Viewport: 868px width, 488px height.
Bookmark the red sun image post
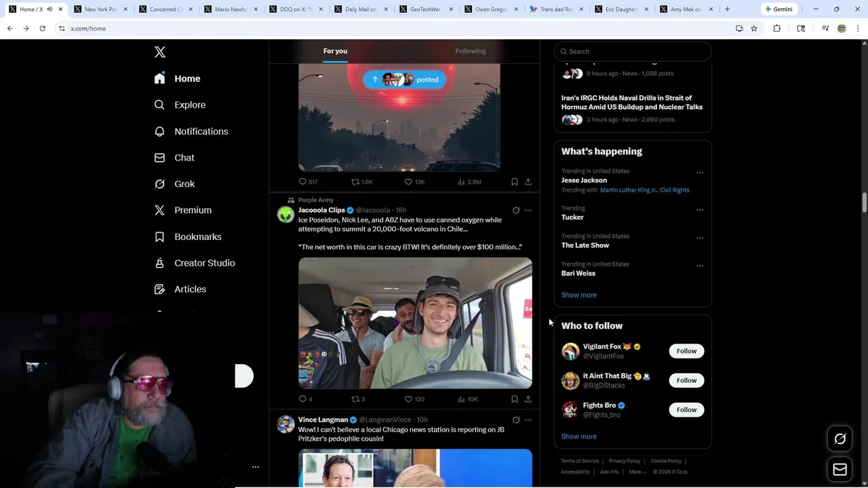pos(515,182)
